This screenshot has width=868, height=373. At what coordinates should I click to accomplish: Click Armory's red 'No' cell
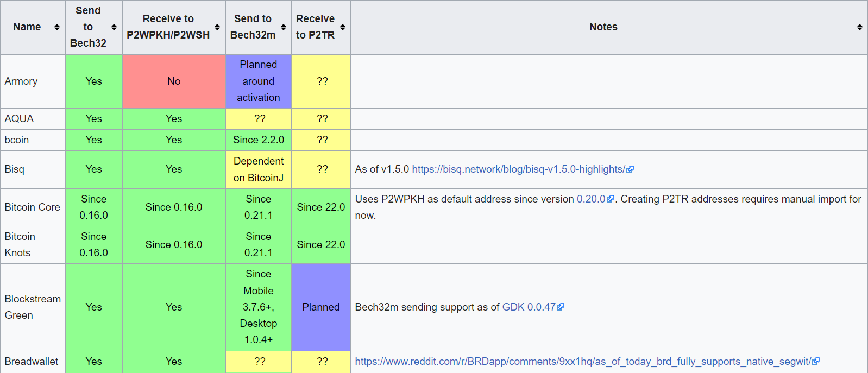coord(174,81)
